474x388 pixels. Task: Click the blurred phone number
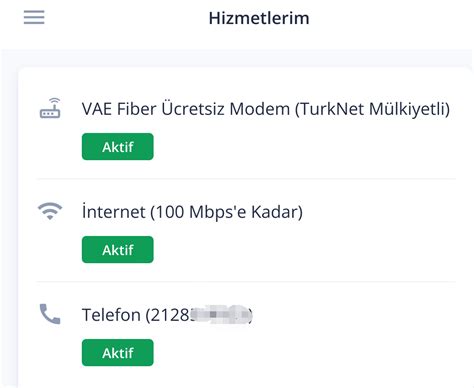(221, 315)
